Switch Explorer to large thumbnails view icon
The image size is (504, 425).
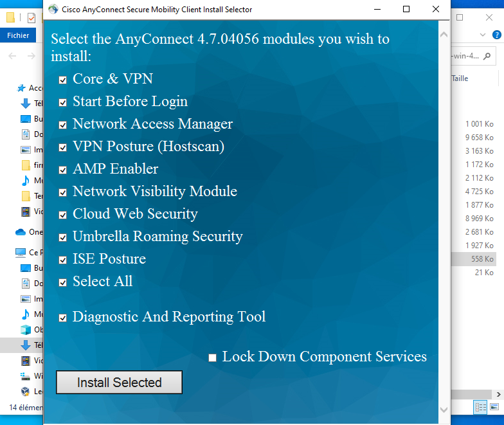pos(493,407)
